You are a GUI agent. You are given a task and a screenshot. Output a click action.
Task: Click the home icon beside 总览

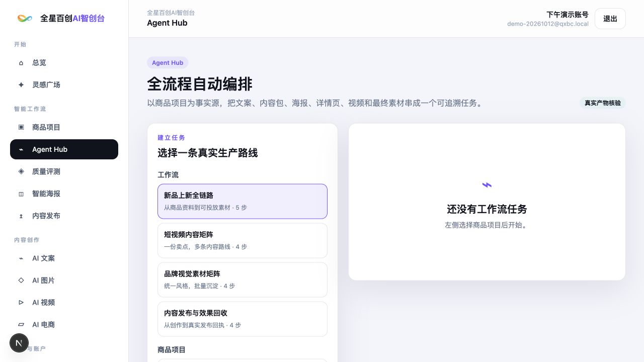click(x=21, y=63)
